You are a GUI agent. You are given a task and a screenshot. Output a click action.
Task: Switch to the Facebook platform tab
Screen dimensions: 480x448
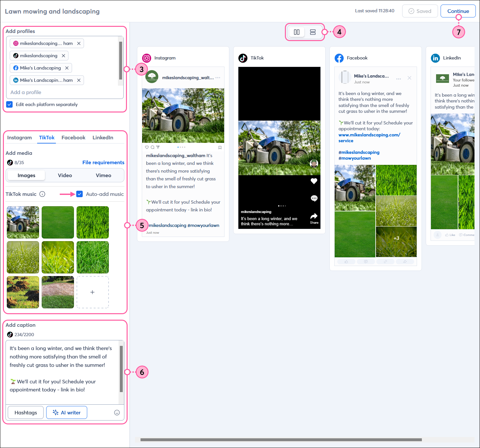(x=73, y=137)
